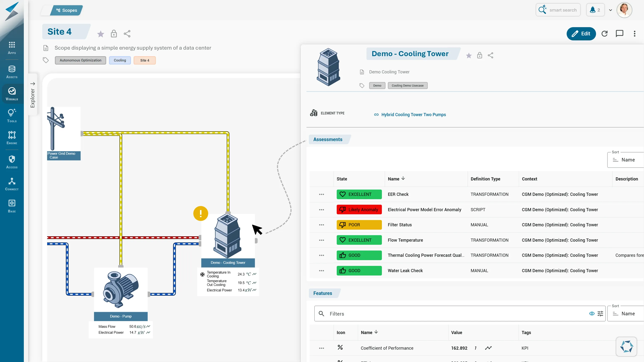Open Hybrid Cooling Tower Two Pumps link

pyautogui.click(x=413, y=114)
